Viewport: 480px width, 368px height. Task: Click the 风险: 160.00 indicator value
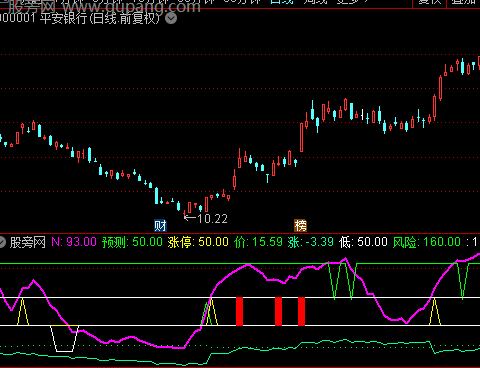click(x=427, y=242)
